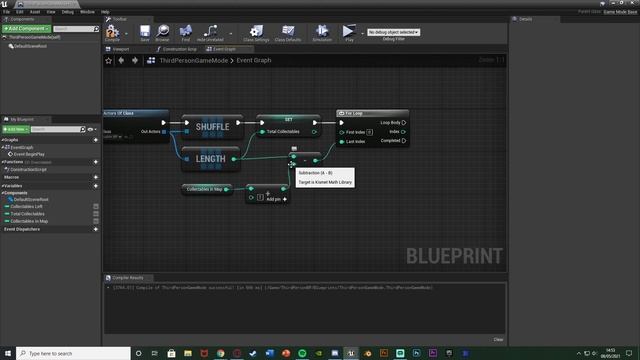Open view options eye icon in My Blueprint
This screenshot has width=640, height=360.
pyautogui.click(x=91, y=129)
